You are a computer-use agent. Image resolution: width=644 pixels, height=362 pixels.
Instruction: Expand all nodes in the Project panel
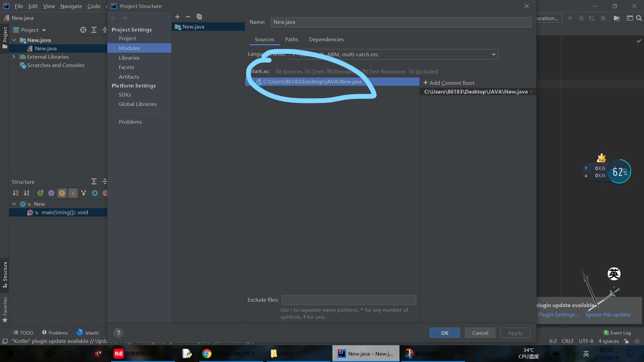point(94,30)
